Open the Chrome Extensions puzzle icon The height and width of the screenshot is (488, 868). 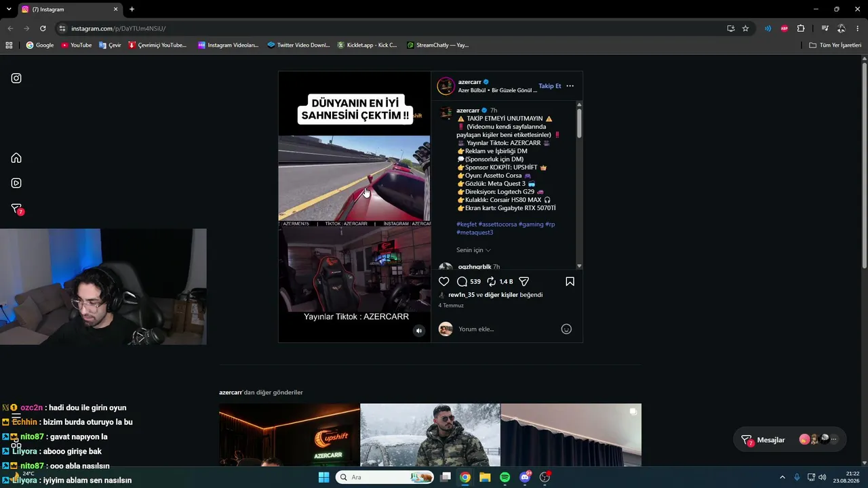tap(801, 28)
